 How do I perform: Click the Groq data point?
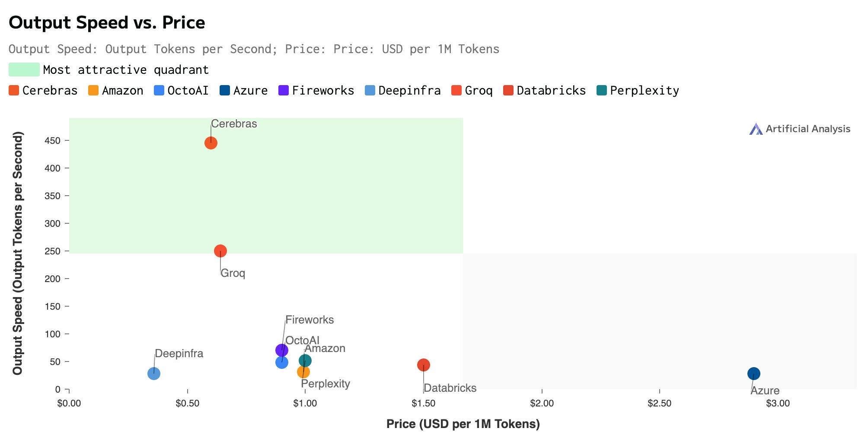[x=220, y=251]
